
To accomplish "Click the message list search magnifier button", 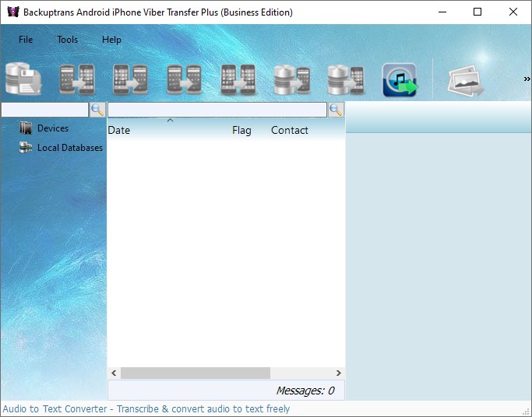I will pos(336,110).
